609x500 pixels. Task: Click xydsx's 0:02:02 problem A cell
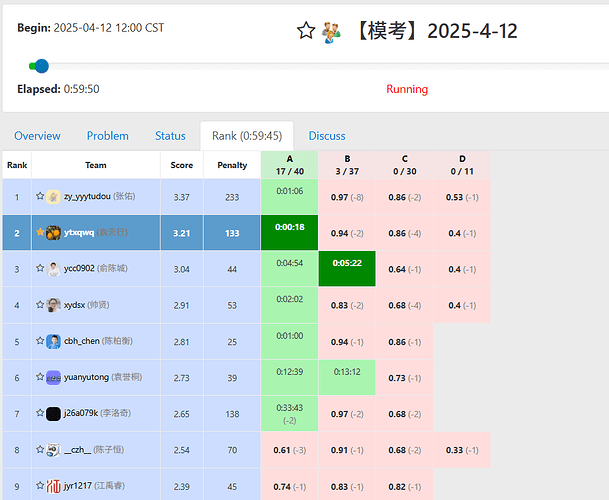(x=290, y=305)
